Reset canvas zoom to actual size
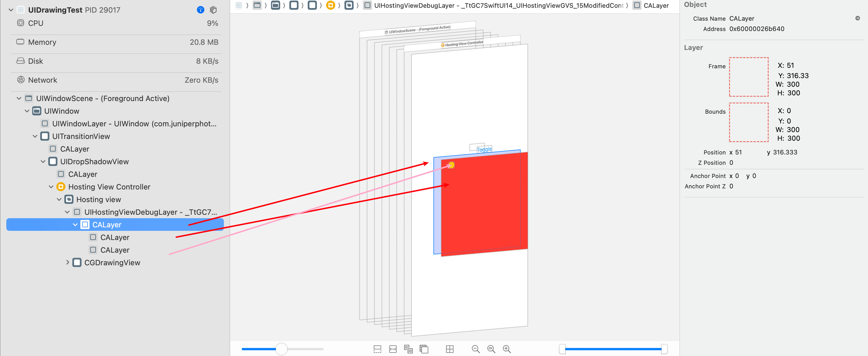The height and width of the screenshot is (356, 868). click(x=491, y=349)
